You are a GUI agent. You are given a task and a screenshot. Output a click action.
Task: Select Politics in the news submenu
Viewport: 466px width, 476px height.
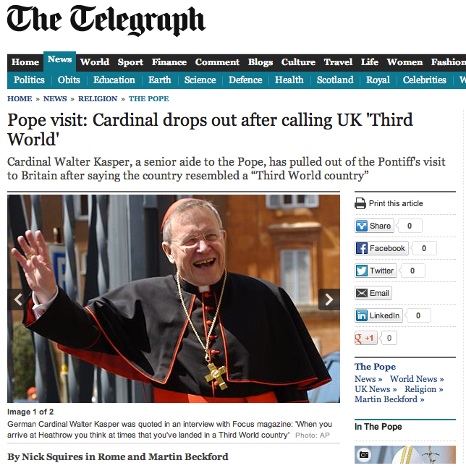29,80
